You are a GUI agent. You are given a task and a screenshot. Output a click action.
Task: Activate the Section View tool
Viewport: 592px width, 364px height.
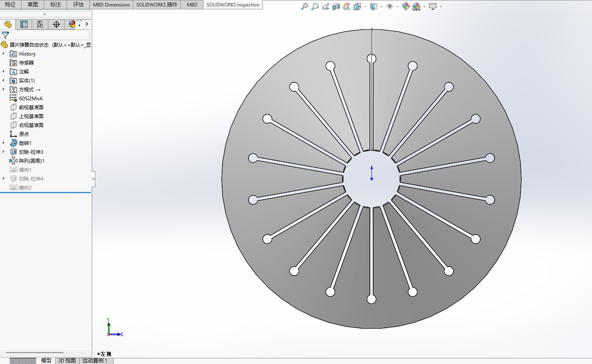click(x=336, y=6)
